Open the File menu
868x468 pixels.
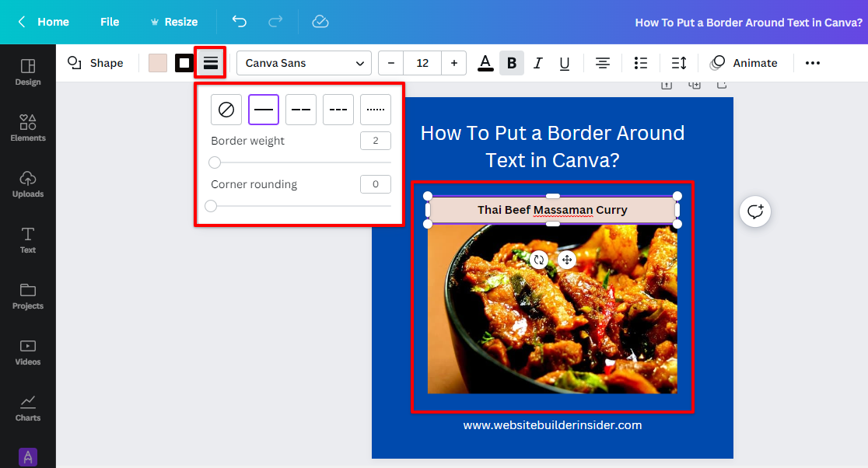(110, 22)
